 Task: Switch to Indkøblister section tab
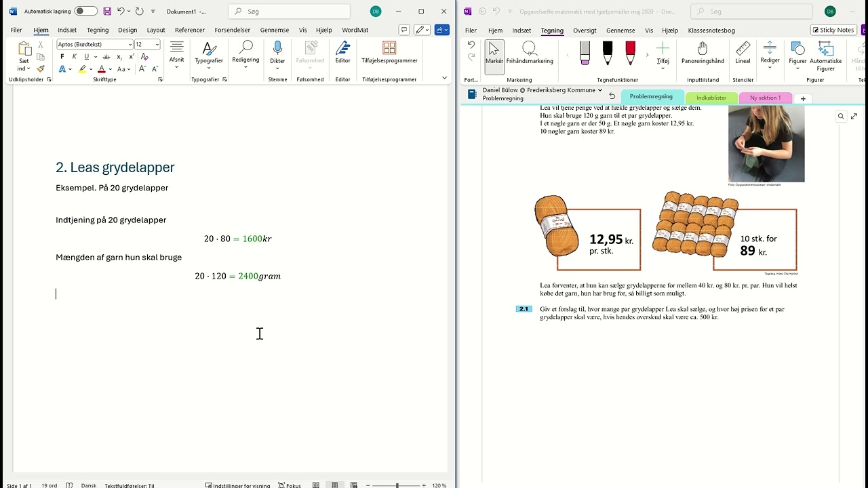(x=711, y=98)
